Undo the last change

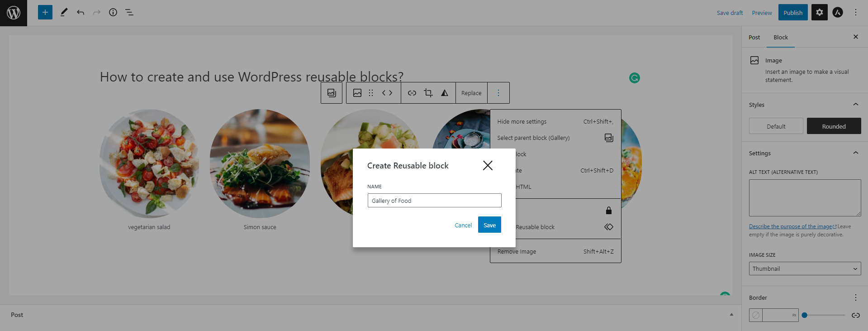(81, 12)
